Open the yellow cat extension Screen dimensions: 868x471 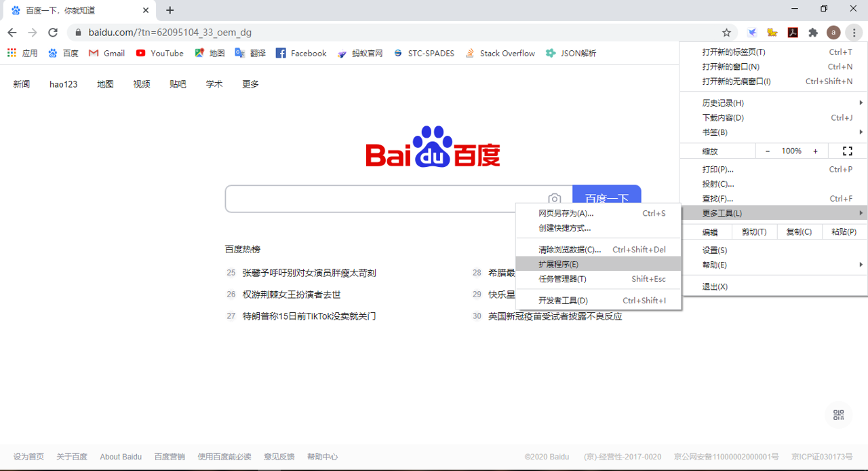coord(772,33)
